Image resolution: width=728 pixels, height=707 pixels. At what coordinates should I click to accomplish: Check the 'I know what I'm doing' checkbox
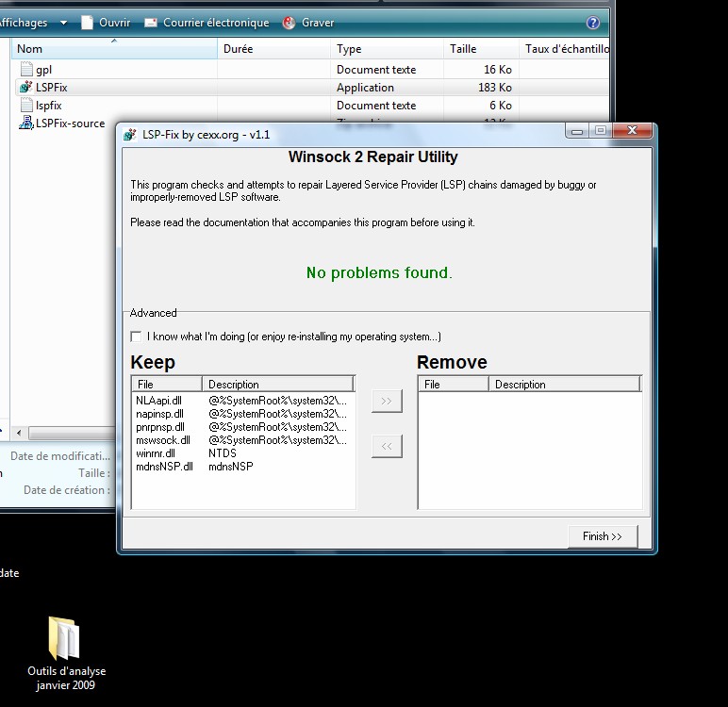click(136, 337)
